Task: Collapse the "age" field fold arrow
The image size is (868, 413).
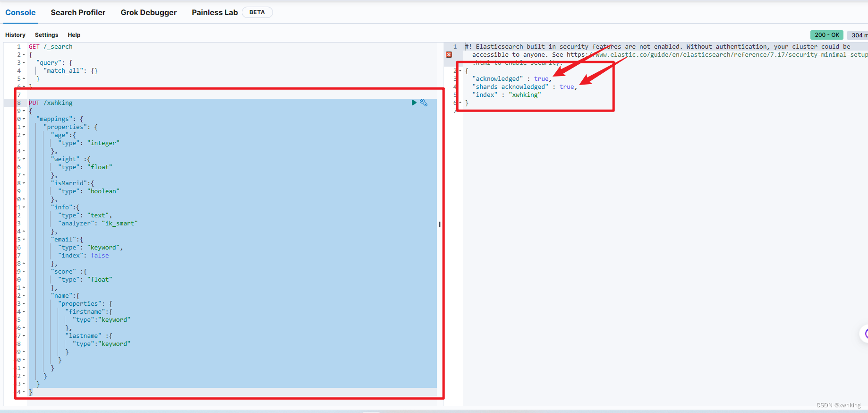Action: click(x=24, y=135)
